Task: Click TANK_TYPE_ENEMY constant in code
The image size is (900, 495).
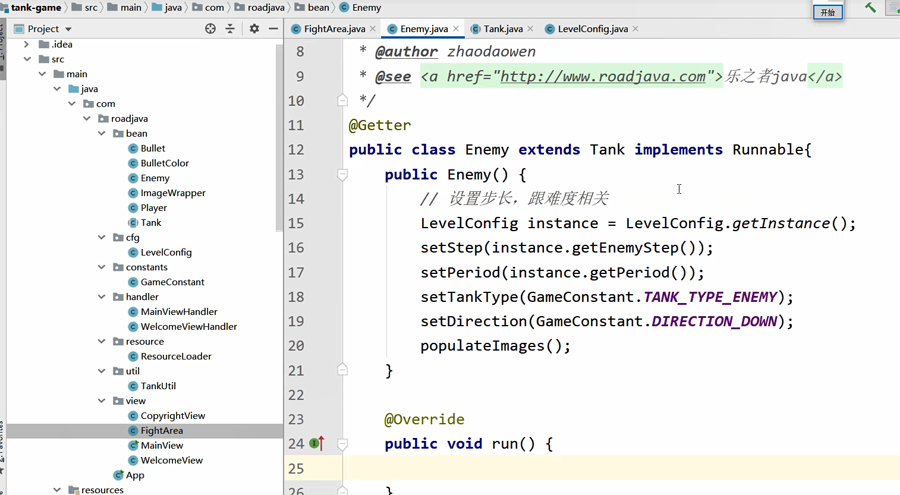Action: [x=711, y=297]
